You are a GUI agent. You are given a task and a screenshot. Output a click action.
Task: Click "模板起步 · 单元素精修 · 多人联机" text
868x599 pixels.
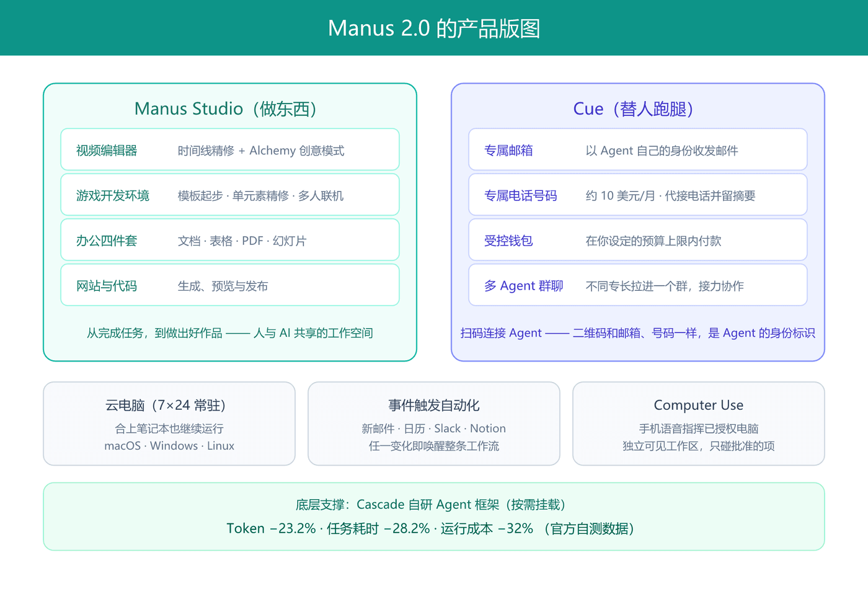tap(260, 196)
